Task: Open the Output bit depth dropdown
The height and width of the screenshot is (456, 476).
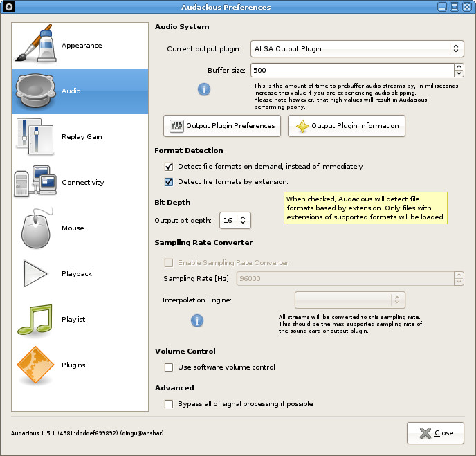Action: [x=235, y=220]
